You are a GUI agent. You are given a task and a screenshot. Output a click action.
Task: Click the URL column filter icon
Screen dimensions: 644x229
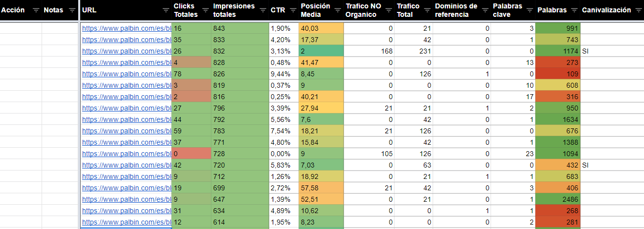166,10
